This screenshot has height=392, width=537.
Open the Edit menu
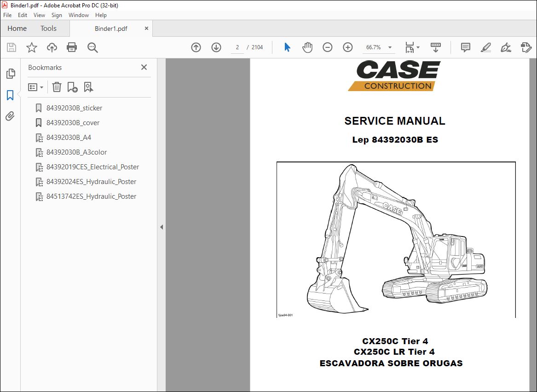[22, 15]
